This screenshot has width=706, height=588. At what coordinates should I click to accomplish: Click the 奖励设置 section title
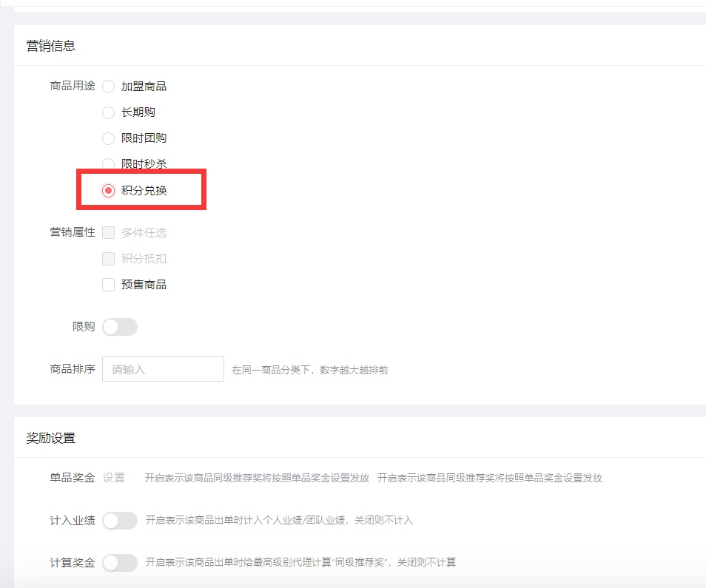[x=51, y=438]
